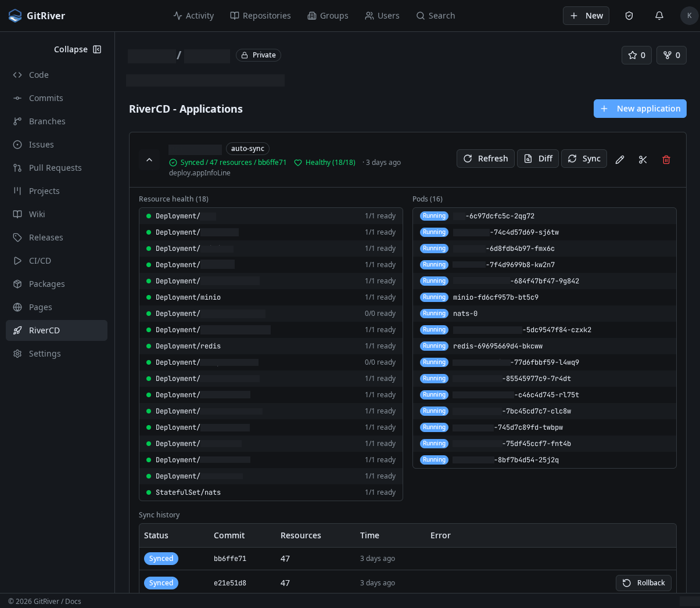The height and width of the screenshot is (608, 700).
Task: Open Releases in the sidebar
Action: pos(56,238)
